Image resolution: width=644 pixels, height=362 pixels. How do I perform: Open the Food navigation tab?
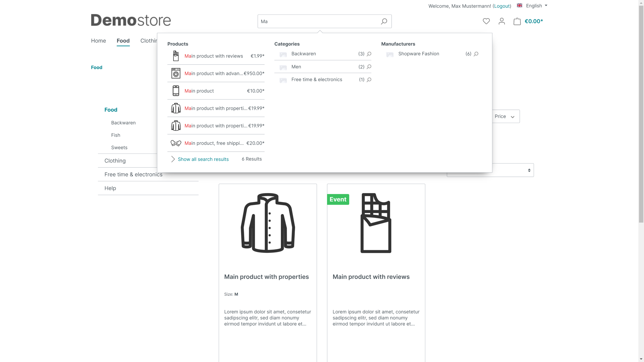coord(123,41)
